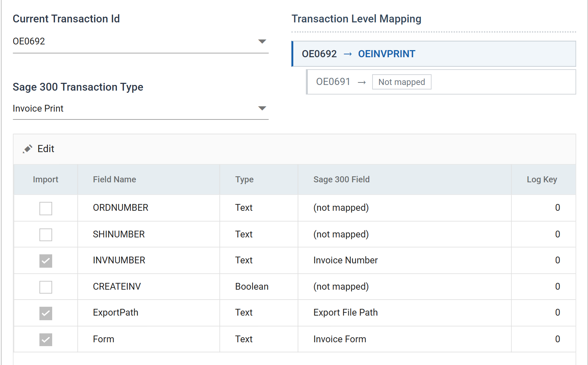Toggle Import checkbox for CREATEINV

point(46,287)
